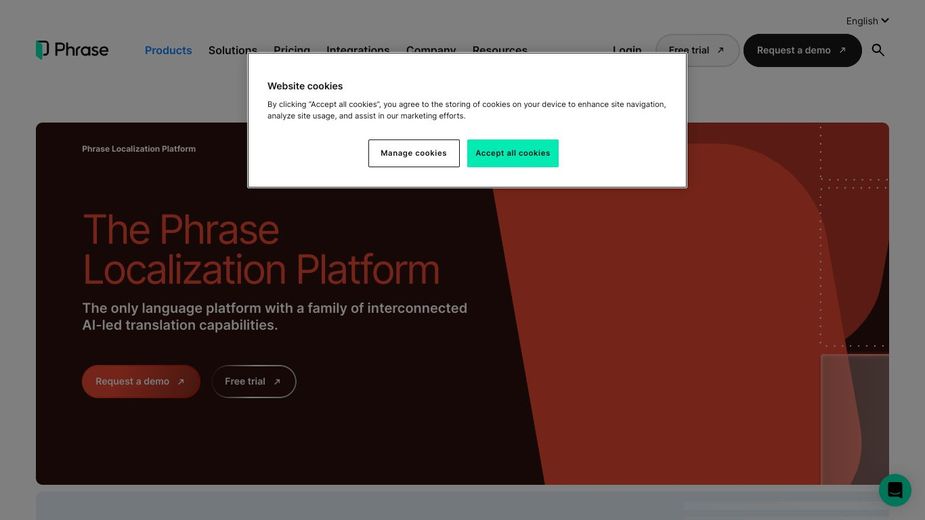
Task: Expand the English language selector
Action: click(866, 21)
